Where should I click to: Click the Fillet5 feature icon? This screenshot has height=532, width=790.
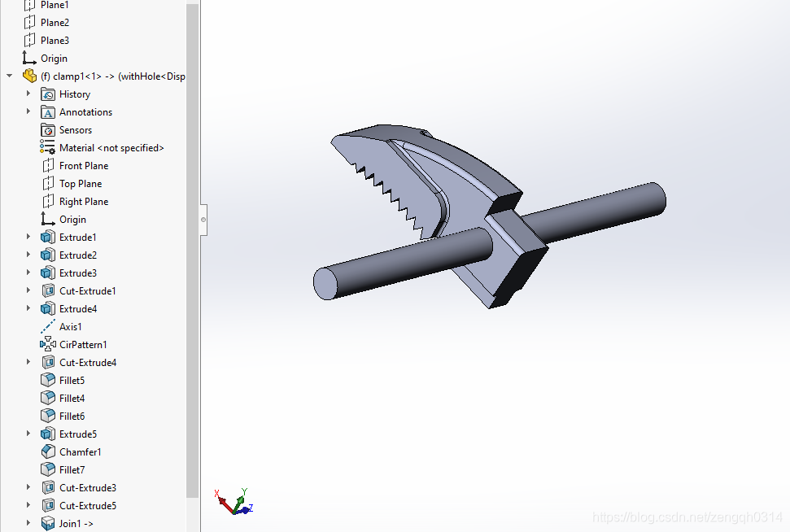tap(48, 380)
